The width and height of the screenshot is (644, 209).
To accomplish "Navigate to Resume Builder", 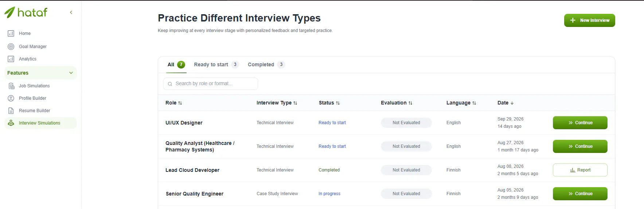I will (35, 111).
